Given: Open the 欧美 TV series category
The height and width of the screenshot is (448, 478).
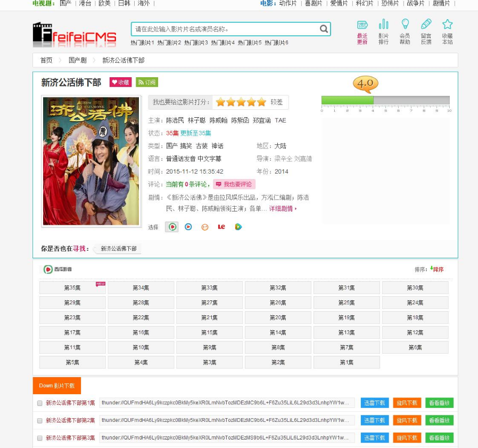Looking at the screenshot, I should pos(104,3).
